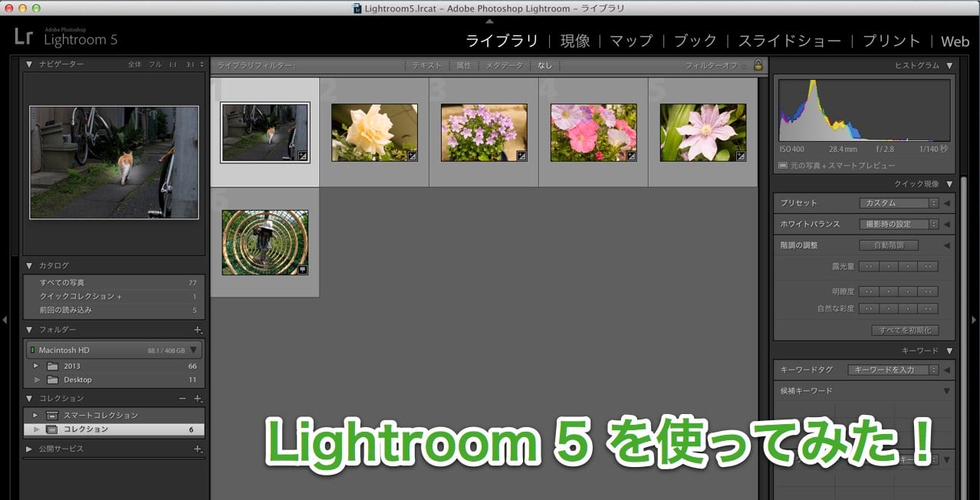Click the develop-adjustments badge on the cat thumbnail
980x500 pixels.
(x=303, y=156)
